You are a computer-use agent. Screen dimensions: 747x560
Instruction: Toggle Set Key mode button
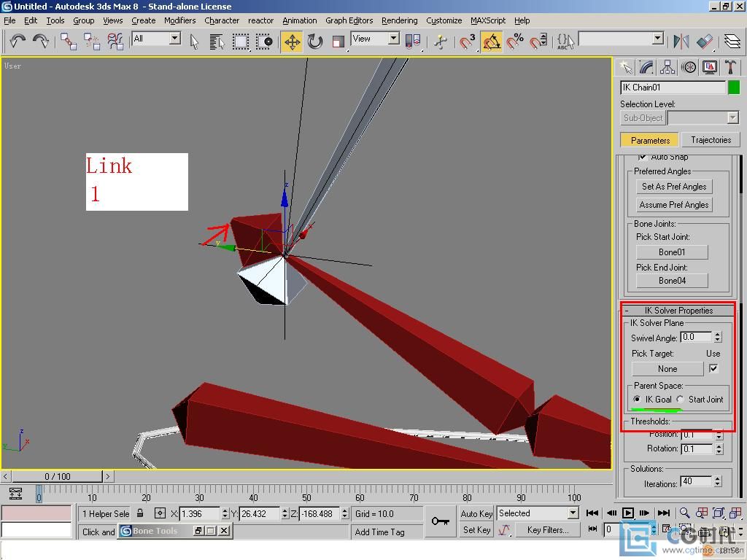(476, 529)
